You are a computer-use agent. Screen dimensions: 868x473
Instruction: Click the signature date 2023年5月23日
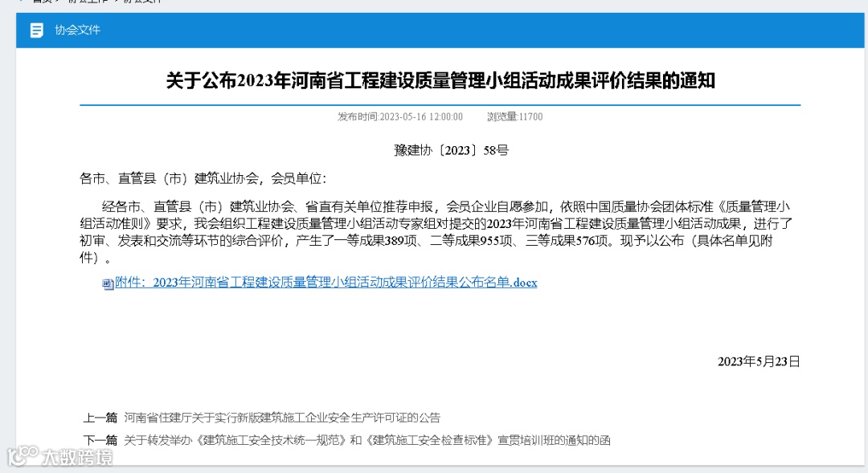[759, 362]
